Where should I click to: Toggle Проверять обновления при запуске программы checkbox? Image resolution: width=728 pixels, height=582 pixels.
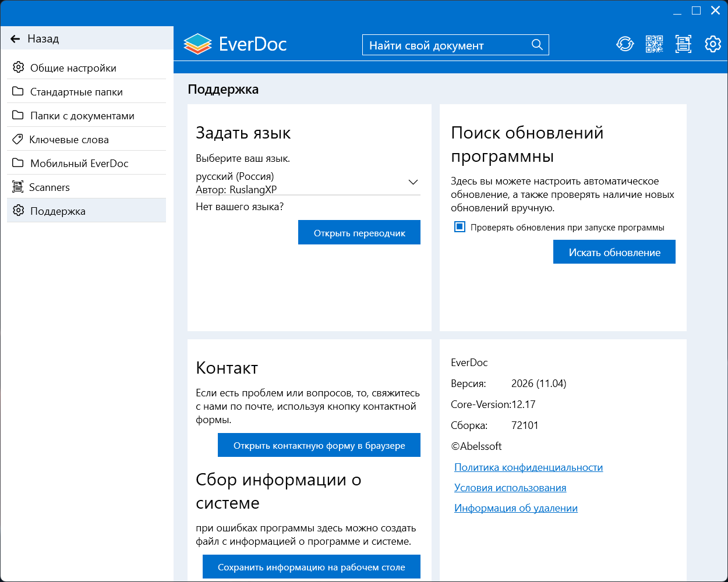pyautogui.click(x=460, y=227)
